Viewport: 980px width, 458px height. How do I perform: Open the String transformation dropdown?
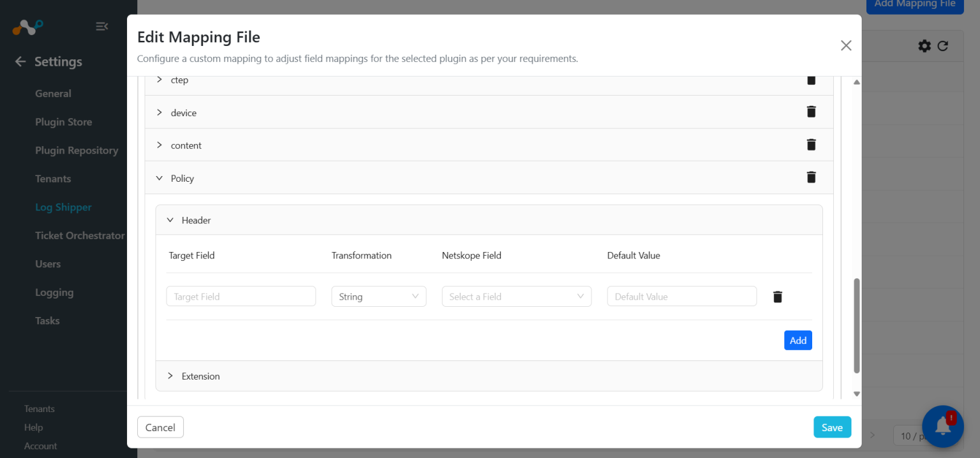[378, 296]
